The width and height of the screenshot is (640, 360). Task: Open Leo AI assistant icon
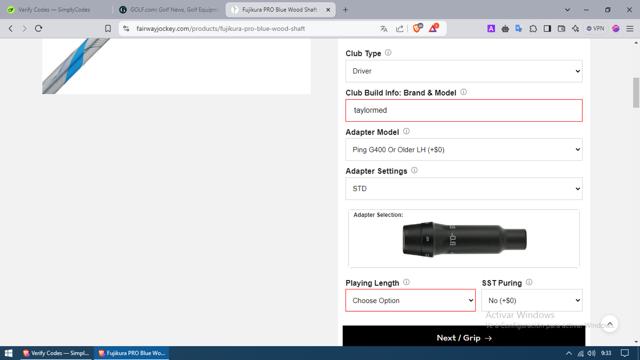click(x=576, y=29)
